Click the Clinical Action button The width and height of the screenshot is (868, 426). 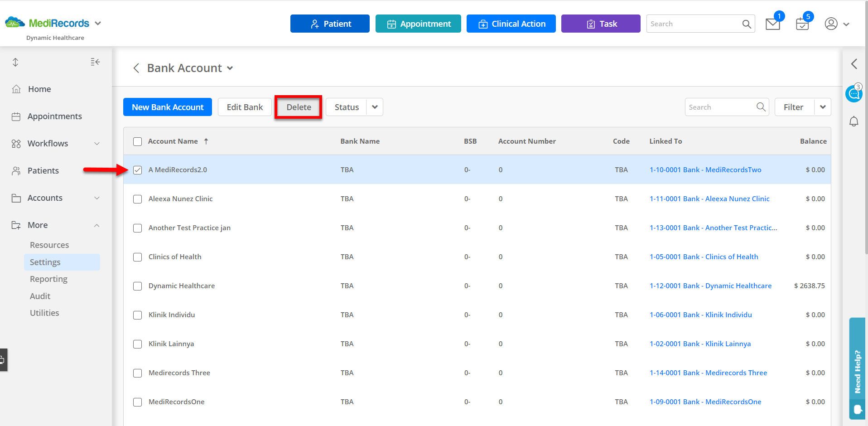point(511,24)
